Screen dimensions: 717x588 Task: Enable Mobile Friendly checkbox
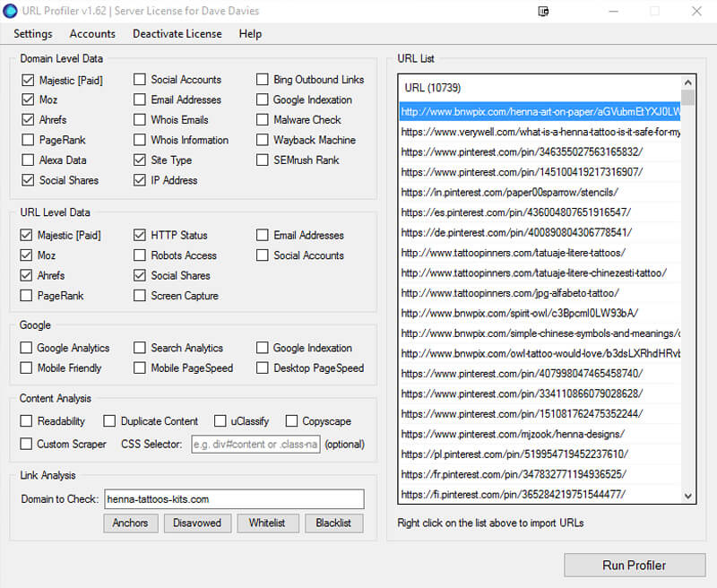click(x=26, y=367)
